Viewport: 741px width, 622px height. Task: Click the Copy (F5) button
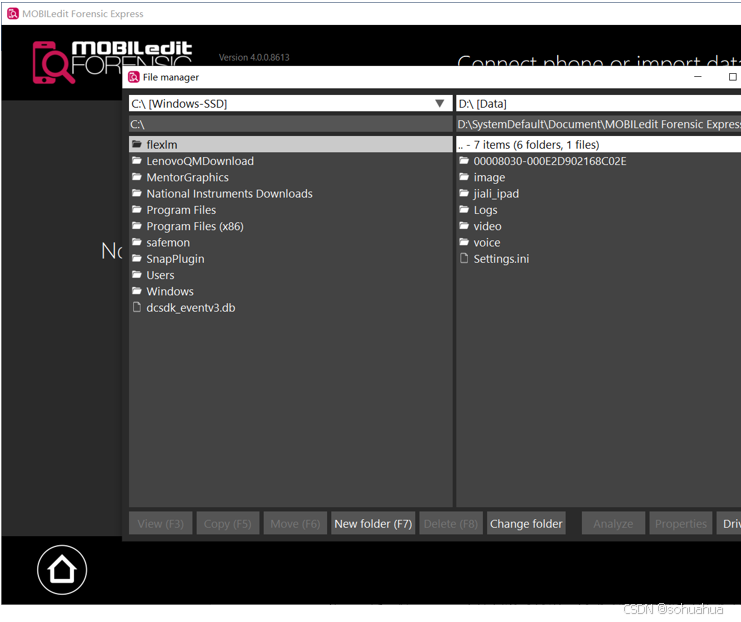click(228, 523)
